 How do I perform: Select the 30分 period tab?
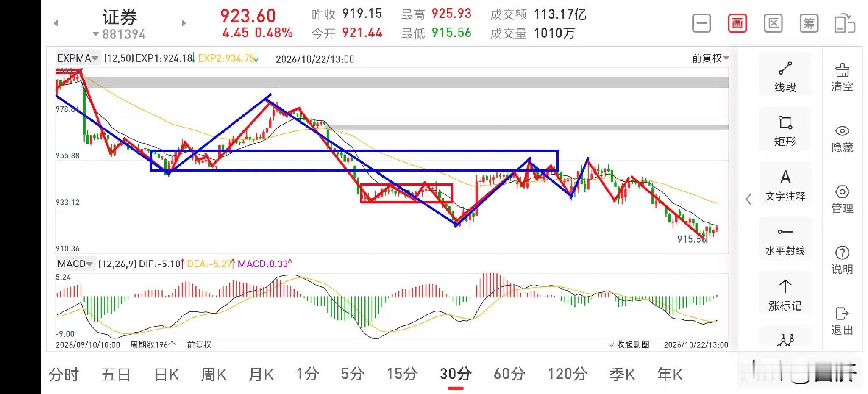(x=456, y=375)
